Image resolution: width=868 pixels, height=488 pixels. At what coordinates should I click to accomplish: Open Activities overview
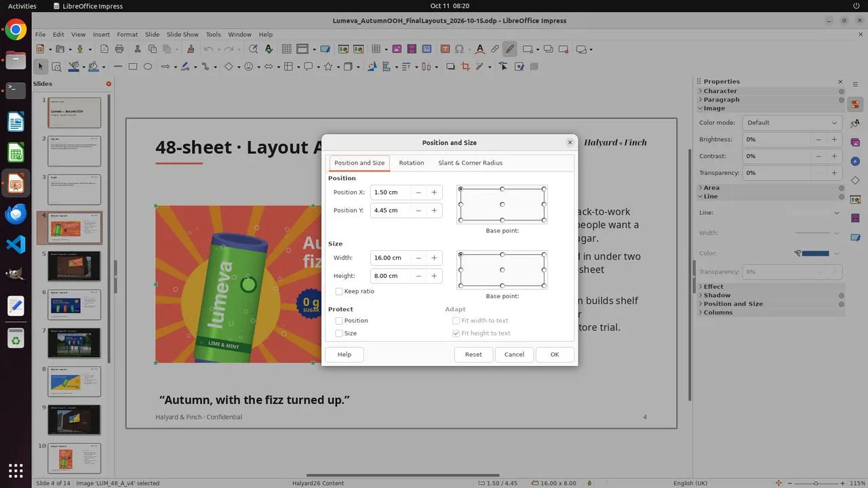pyautogui.click(x=22, y=6)
